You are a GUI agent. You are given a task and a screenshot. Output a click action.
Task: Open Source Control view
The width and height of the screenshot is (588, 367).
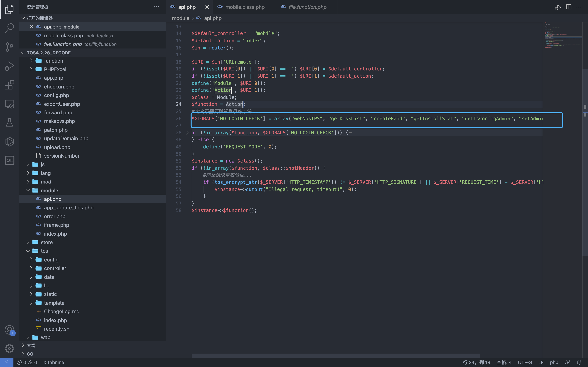click(9, 47)
